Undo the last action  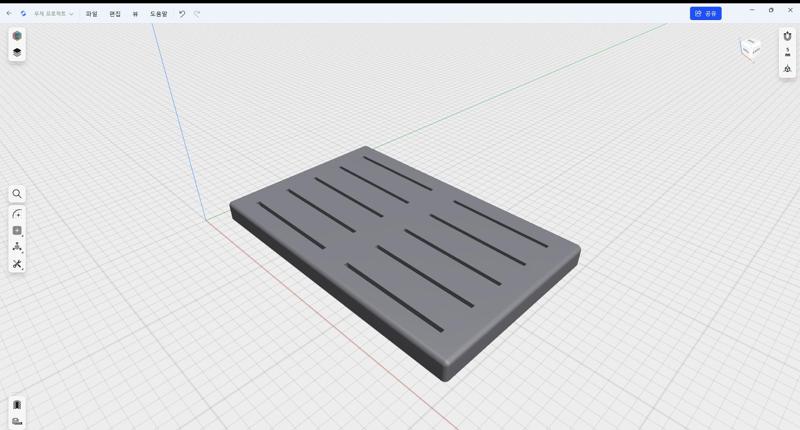tap(182, 14)
